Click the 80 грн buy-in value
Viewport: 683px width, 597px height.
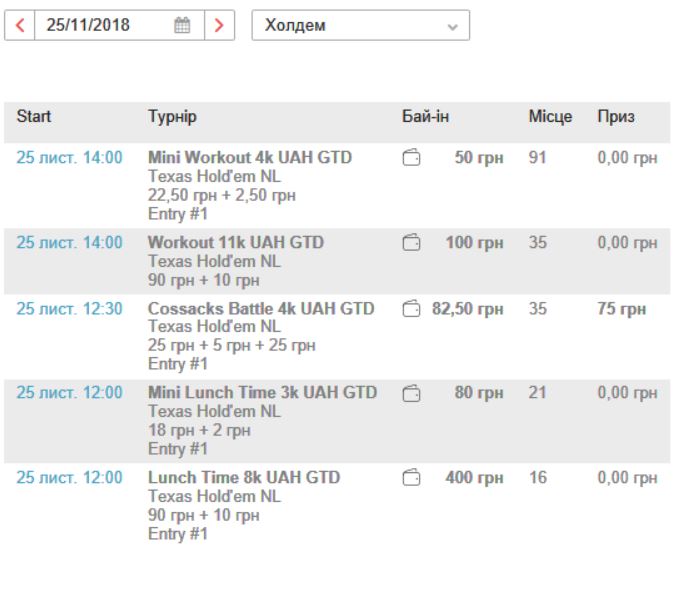(479, 392)
